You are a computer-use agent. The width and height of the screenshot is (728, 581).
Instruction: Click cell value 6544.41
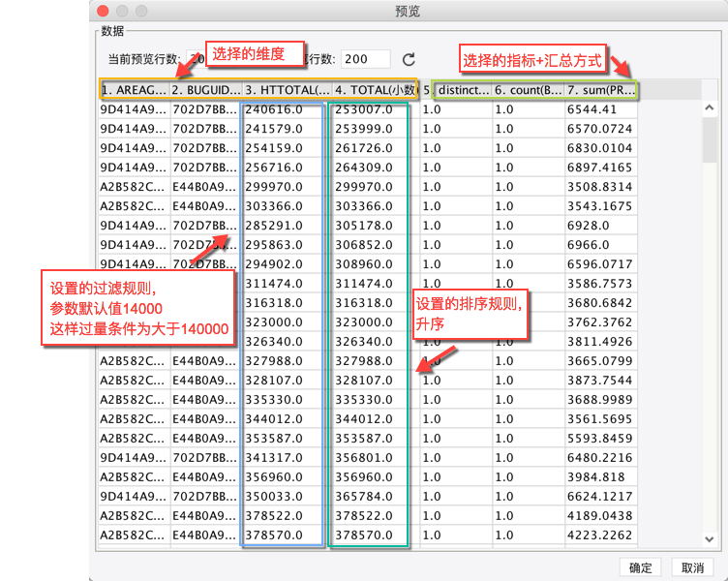[591, 109]
